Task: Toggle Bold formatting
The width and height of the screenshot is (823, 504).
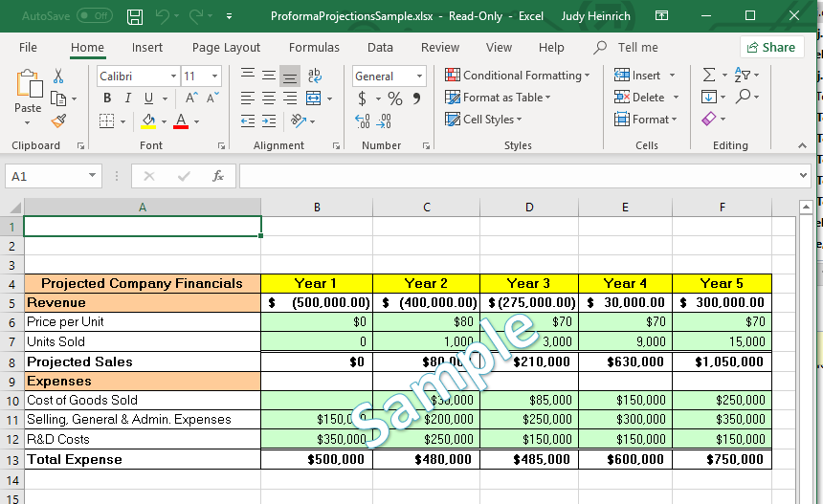Action: (107, 99)
